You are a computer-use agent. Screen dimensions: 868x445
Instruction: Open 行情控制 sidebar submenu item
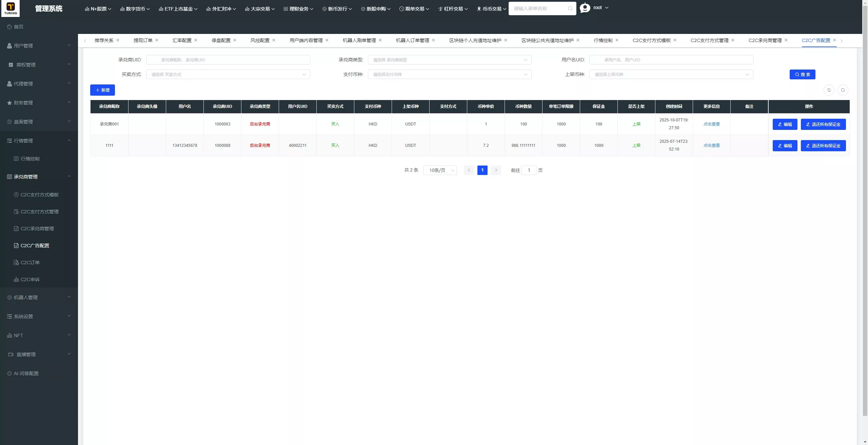[39, 159]
